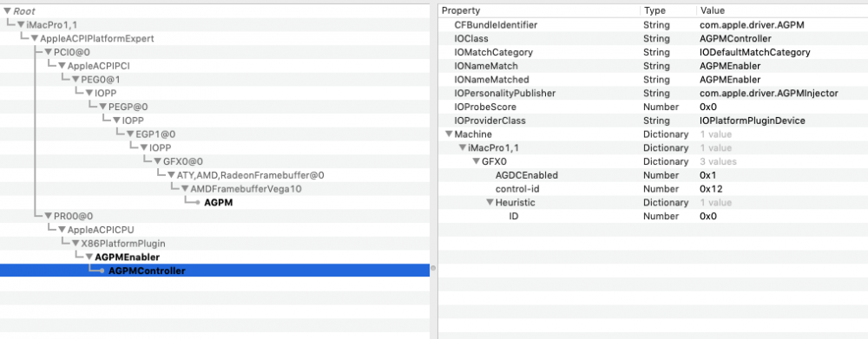Screen dimensions: 868x339
Task: Collapse the Heuristic dictionary triangle
Action: click(x=490, y=202)
